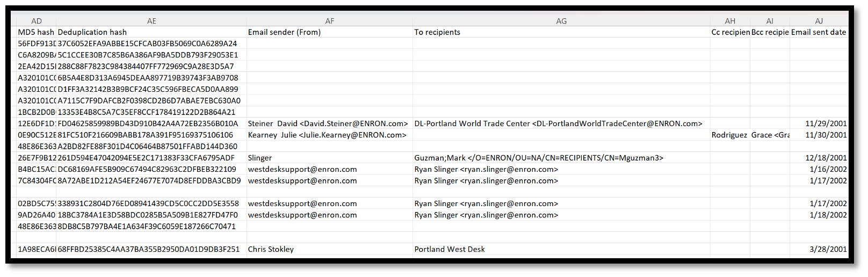Select column AD header
Viewport: 868px width, 277px height.
tap(37, 21)
